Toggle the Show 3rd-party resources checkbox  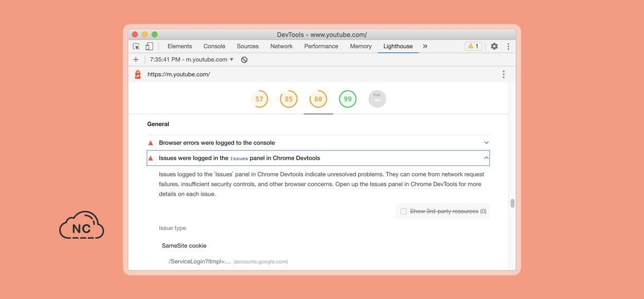coord(403,211)
